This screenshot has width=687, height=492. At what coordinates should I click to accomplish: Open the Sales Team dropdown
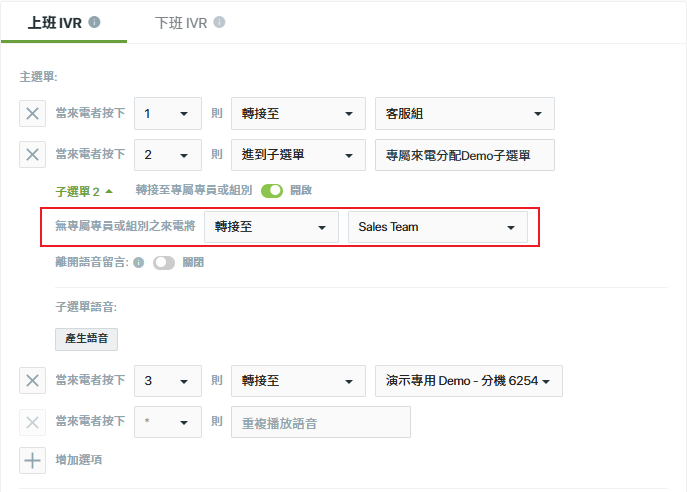[x=438, y=227]
